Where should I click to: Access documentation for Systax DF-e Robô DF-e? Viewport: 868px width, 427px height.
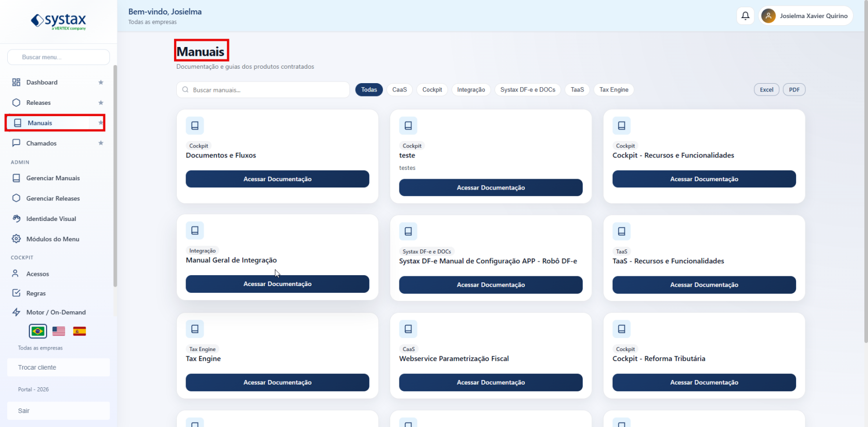tap(491, 285)
